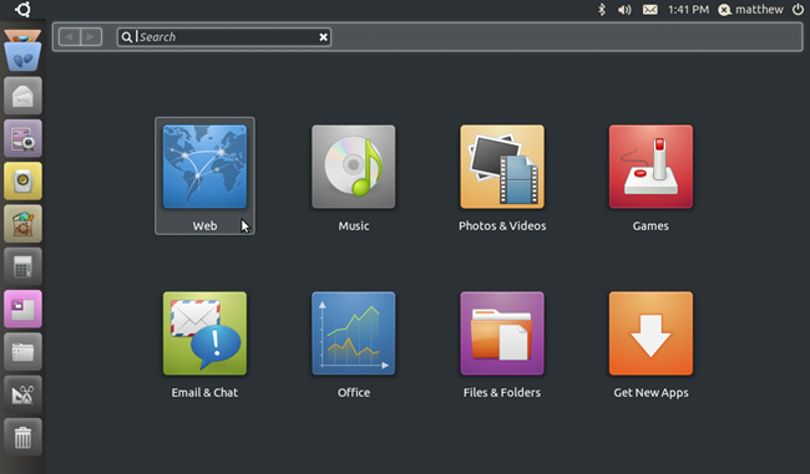Image resolution: width=810 pixels, height=474 pixels.
Task: Open the Bluetooth indicator menu
Action: click(x=601, y=9)
